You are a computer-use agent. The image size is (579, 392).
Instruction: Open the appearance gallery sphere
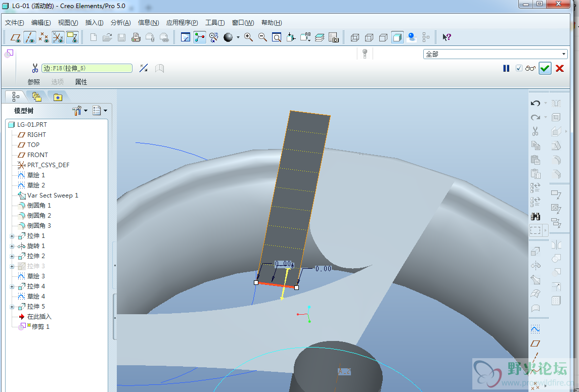pos(228,37)
